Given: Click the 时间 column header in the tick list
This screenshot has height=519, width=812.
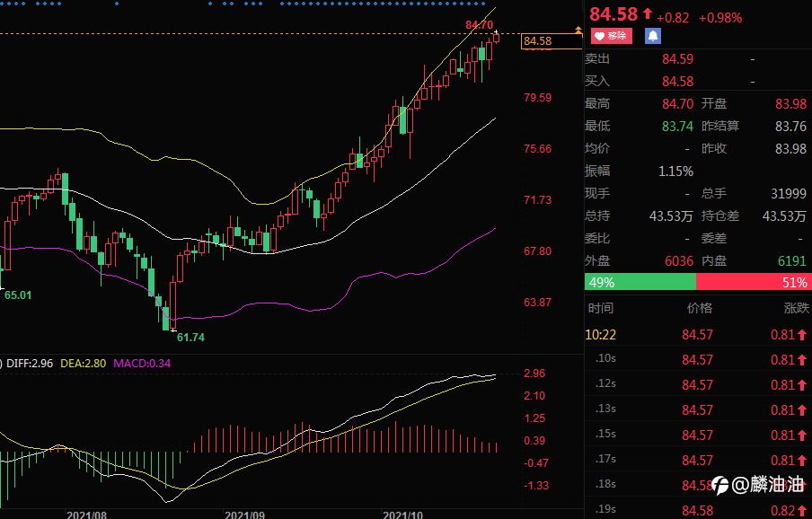Looking at the screenshot, I should pos(601,308).
